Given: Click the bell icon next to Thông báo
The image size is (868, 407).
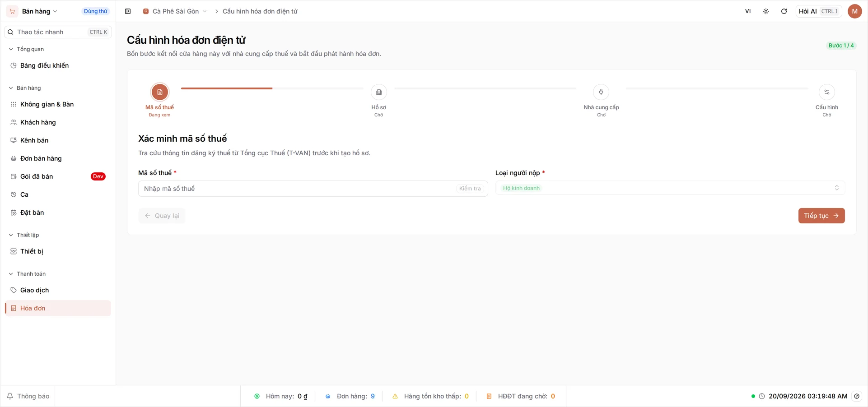Looking at the screenshot, I should (10, 396).
